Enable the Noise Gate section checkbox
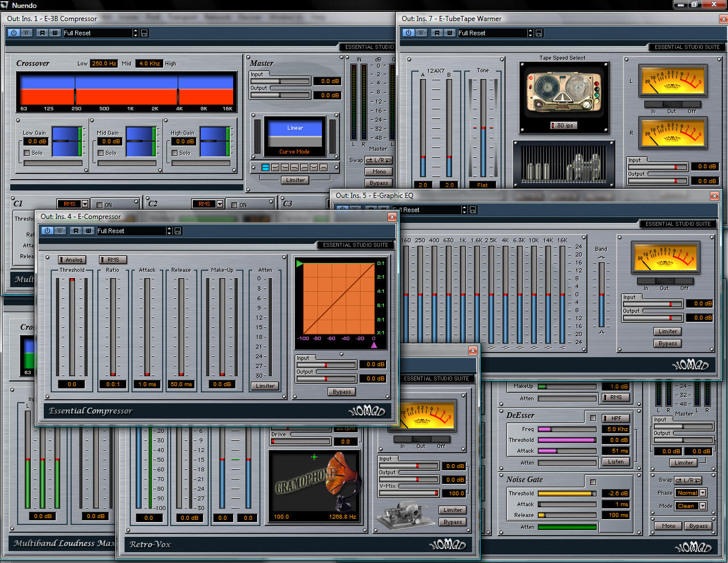 593,482
